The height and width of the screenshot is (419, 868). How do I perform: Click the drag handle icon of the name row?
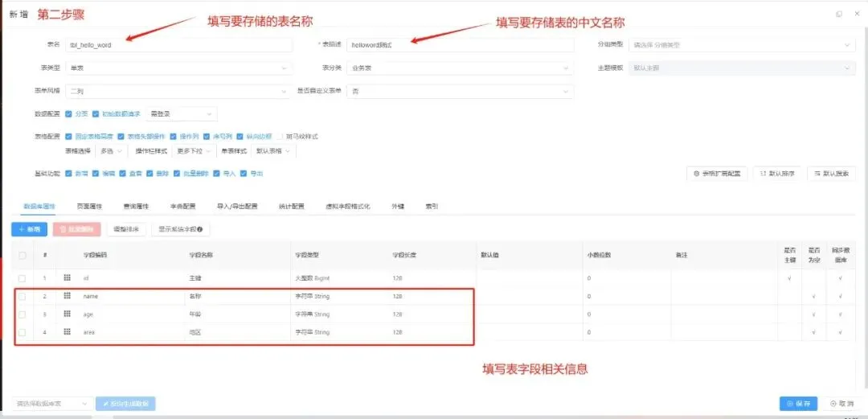pos(67,296)
